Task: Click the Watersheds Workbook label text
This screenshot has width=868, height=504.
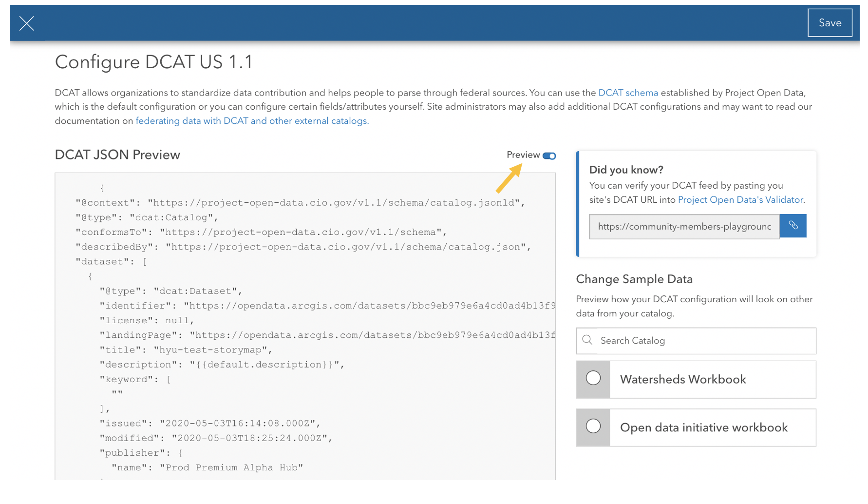Action: click(683, 380)
